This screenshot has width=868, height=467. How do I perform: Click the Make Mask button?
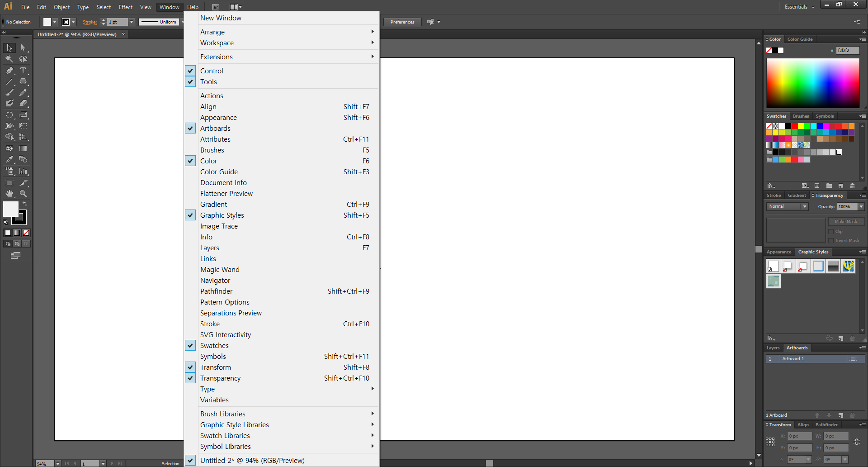[x=846, y=222]
